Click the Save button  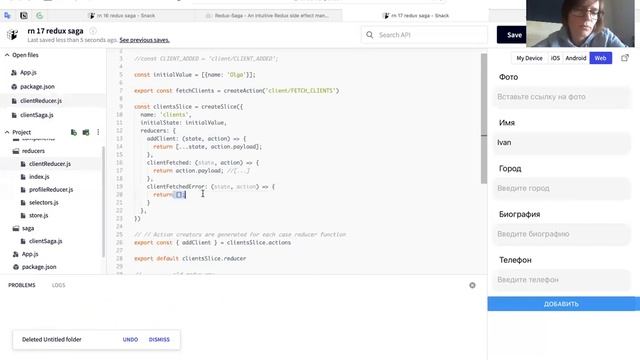pyautogui.click(x=511, y=35)
